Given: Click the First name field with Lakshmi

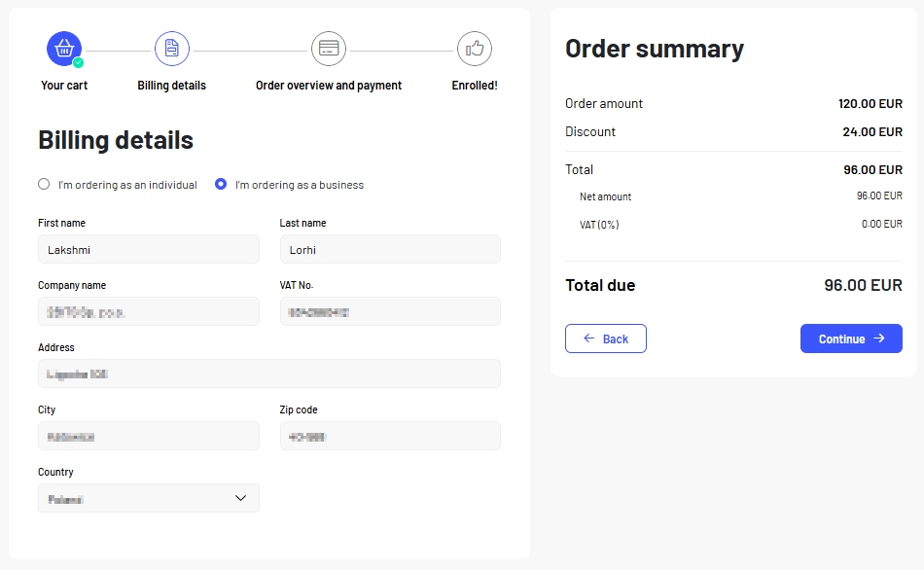Looking at the screenshot, I should click(149, 249).
